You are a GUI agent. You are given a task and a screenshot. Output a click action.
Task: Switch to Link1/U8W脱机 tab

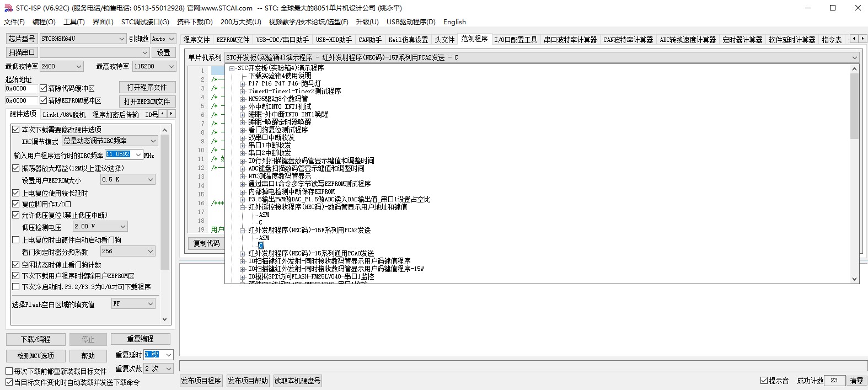[x=64, y=115]
